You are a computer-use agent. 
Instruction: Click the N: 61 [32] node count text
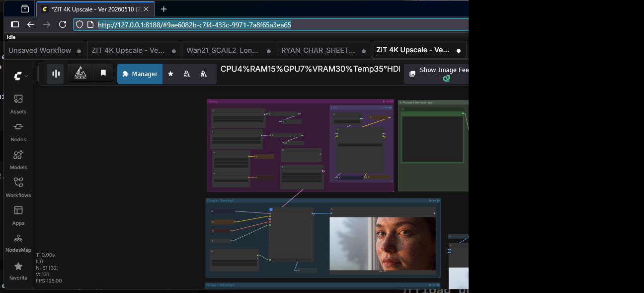(47, 268)
